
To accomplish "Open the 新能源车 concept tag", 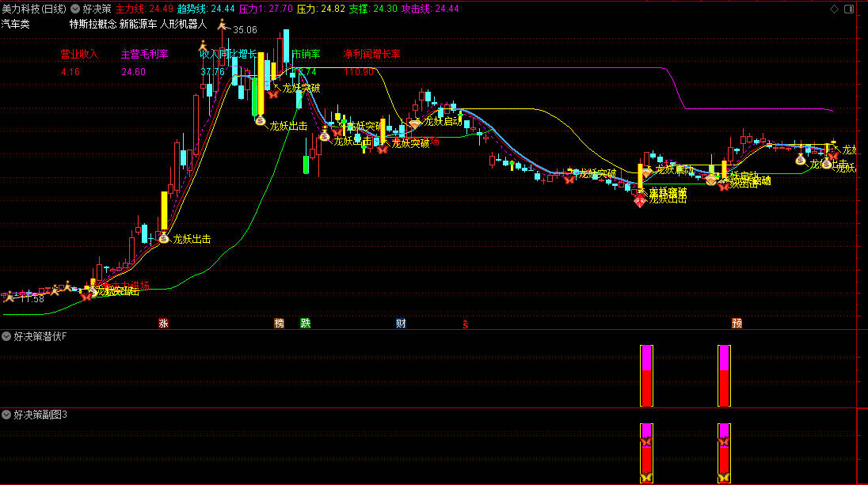I will (139, 25).
